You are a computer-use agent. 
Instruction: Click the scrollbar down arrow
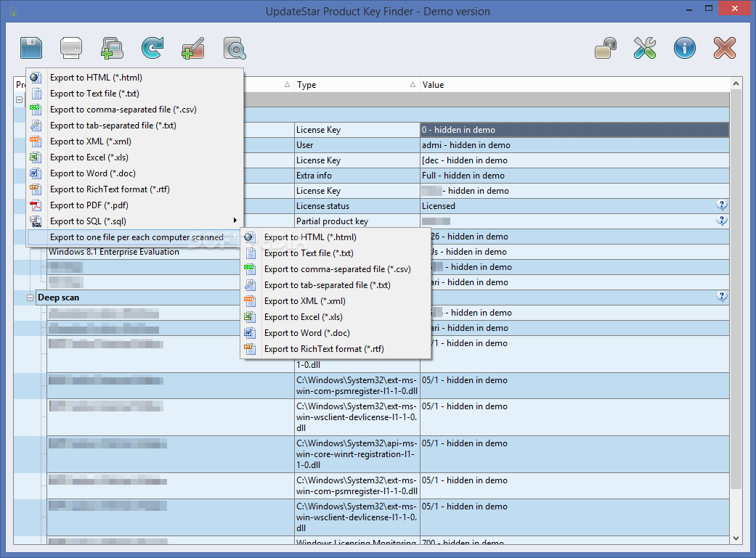click(x=736, y=538)
